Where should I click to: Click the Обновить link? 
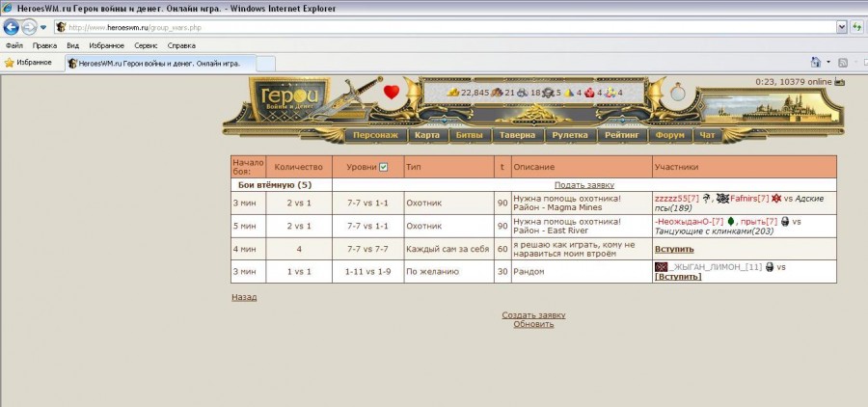(533, 324)
